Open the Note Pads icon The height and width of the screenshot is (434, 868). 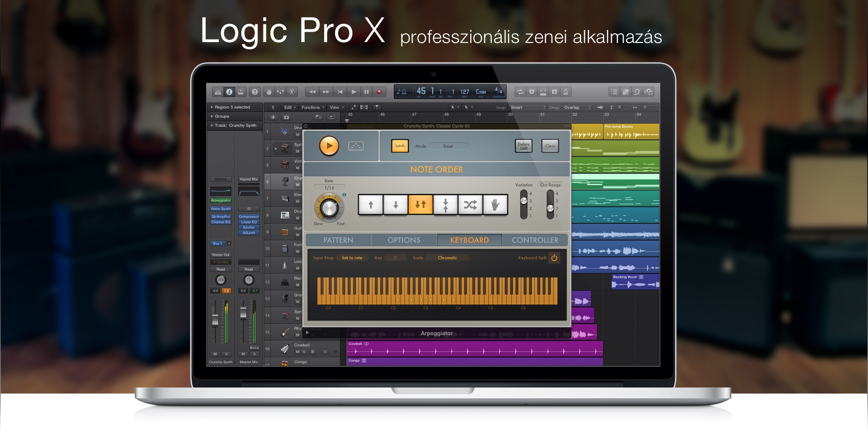point(626,92)
